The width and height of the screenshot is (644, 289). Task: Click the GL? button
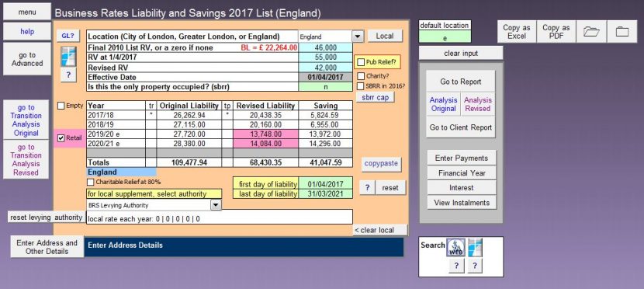tap(68, 36)
